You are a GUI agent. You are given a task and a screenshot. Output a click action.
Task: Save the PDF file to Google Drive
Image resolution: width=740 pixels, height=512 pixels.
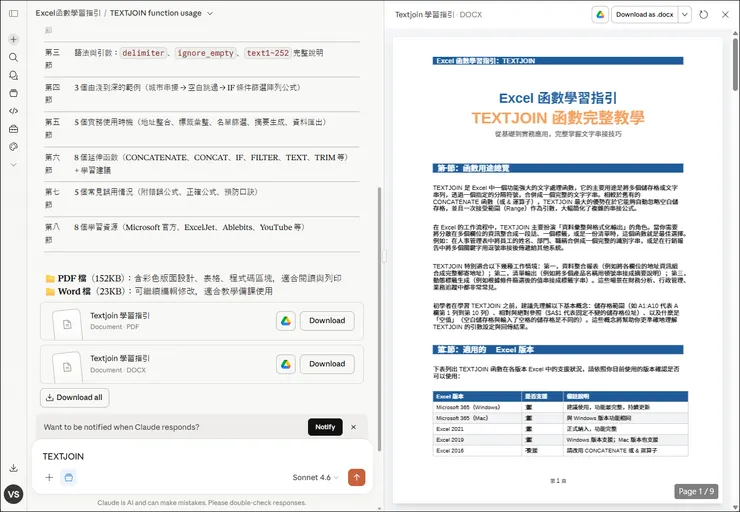click(x=286, y=321)
